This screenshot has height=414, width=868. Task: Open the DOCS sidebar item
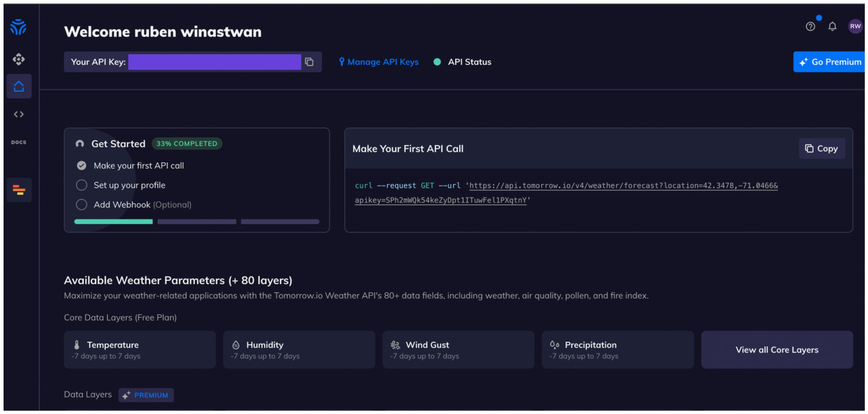(19, 142)
